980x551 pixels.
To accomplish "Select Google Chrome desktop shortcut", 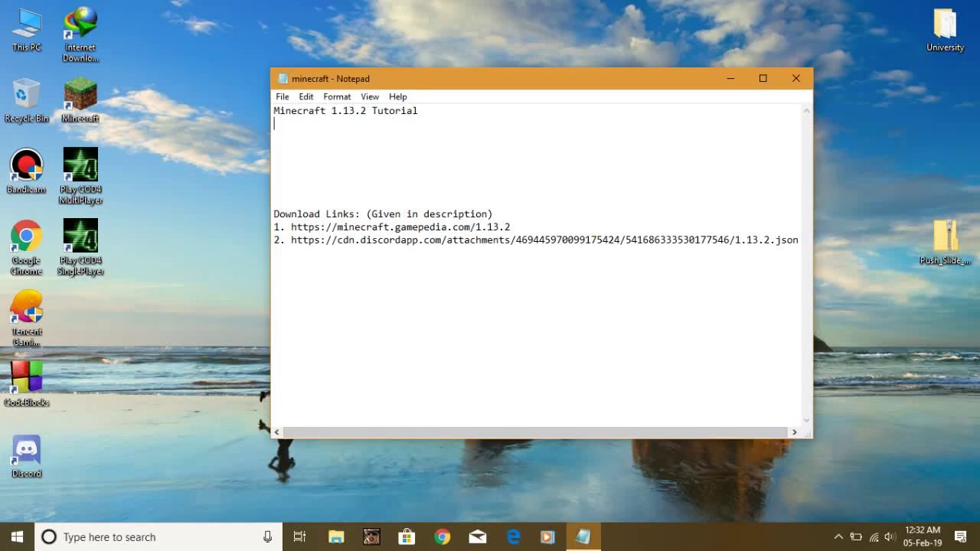I will (27, 248).
